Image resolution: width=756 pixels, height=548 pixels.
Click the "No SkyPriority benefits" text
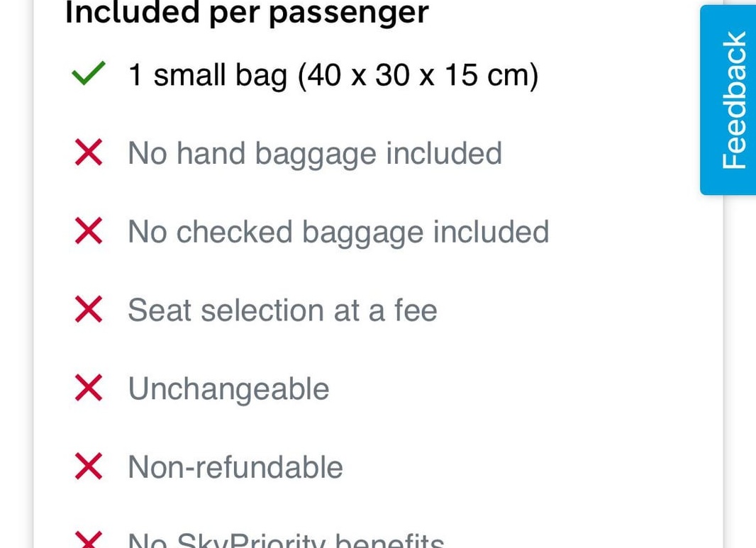coord(286,542)
